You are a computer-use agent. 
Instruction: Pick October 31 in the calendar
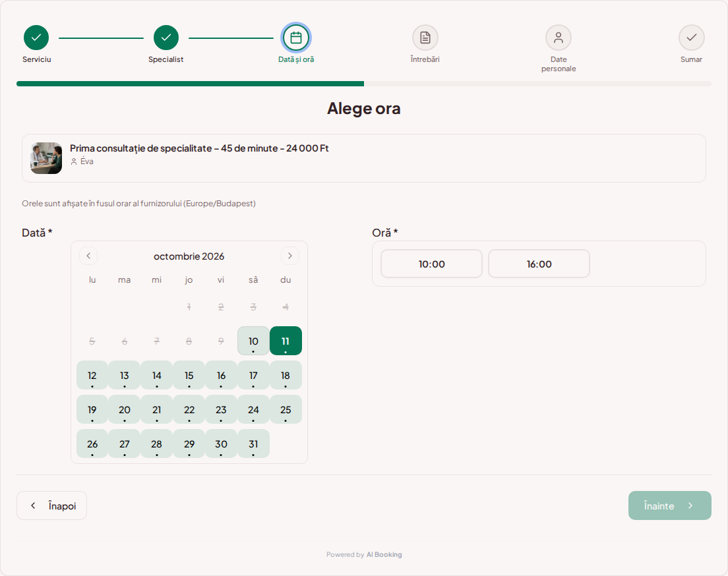253,444
